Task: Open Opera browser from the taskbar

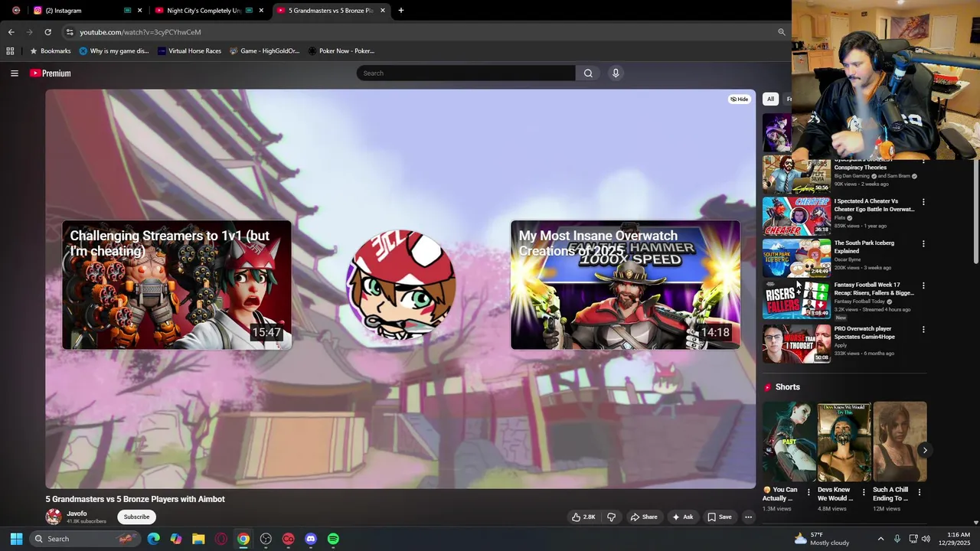Action: click(x=221, y=539)
